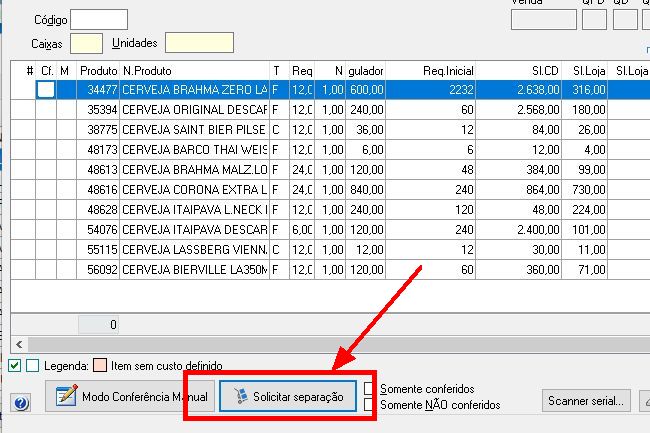Open the Scanner serial... button
The height and width of the screenshot is (433, 650).
tap(586, 401)
